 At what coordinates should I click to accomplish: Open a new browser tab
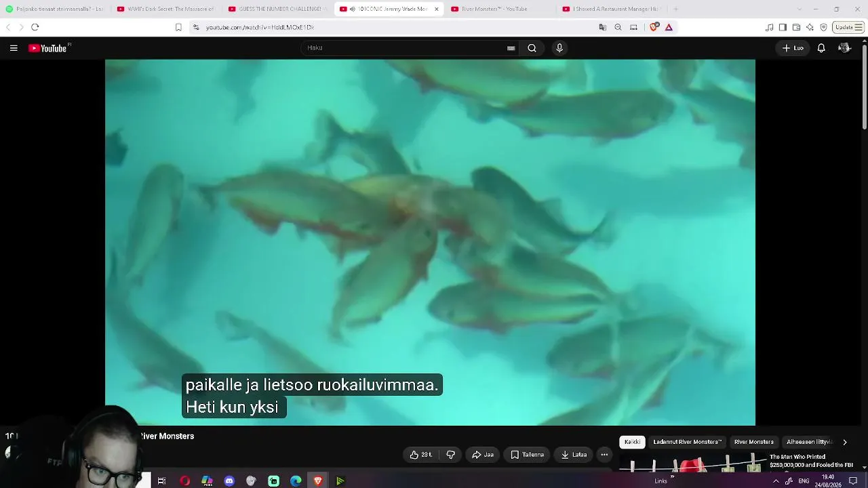point(675,9)
